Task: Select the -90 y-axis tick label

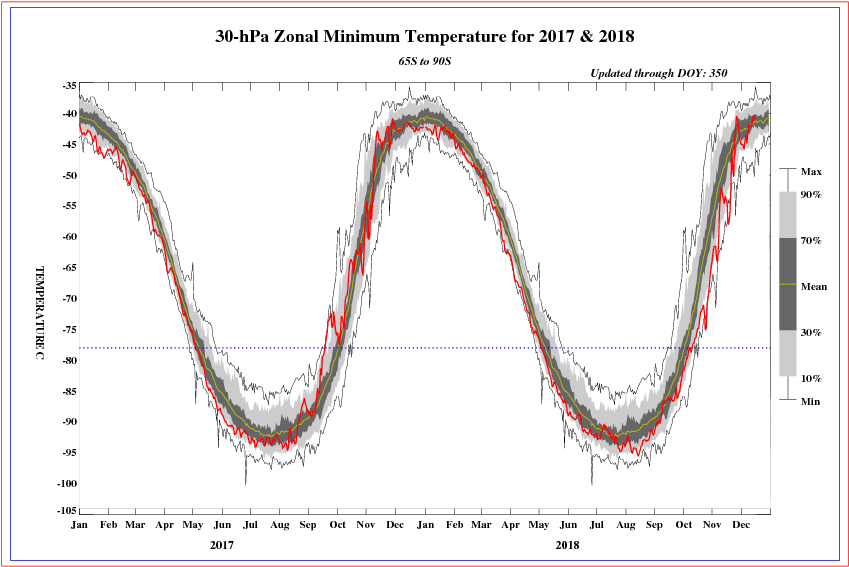Action: 70,421
